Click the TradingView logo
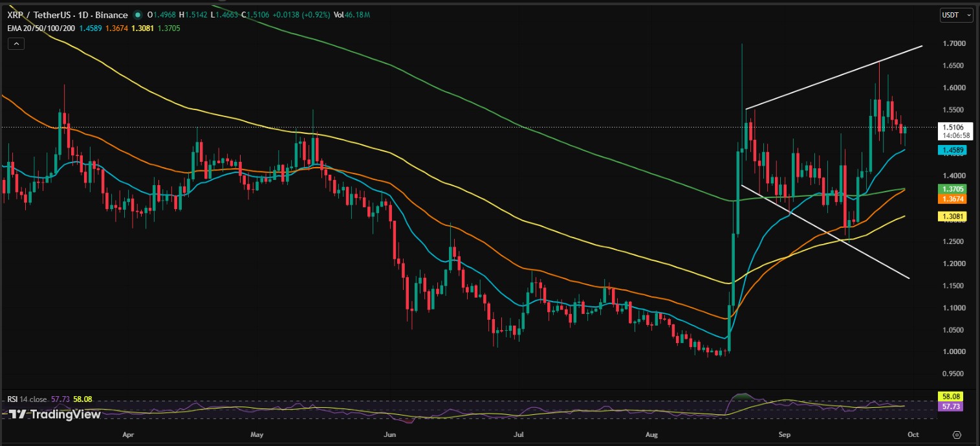 tap(54, 414)
